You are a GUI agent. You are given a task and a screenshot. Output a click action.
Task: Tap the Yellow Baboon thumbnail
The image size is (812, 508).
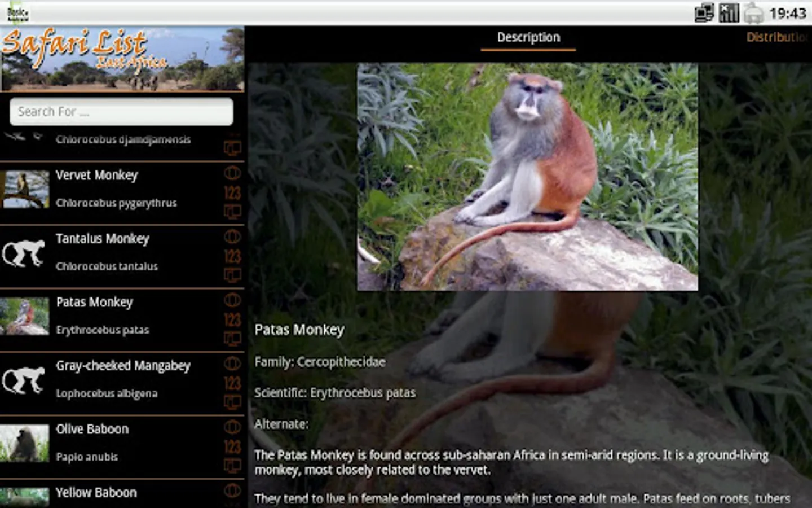pos(25,497)
